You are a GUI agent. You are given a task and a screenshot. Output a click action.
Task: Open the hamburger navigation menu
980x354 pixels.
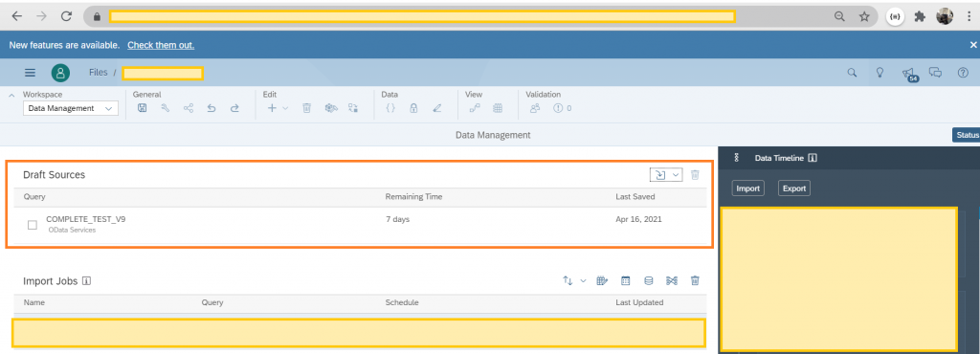(x=30, y=73)
